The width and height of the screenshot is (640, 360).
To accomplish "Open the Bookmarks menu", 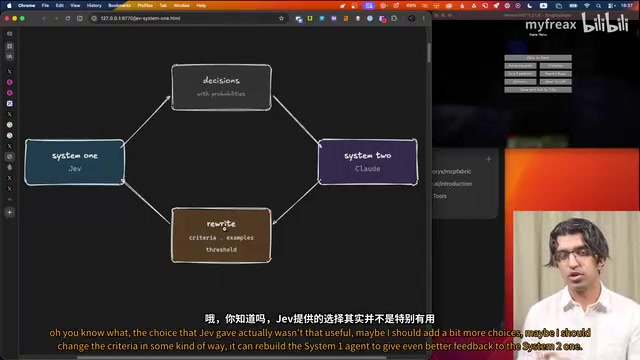I will point(119,5).
